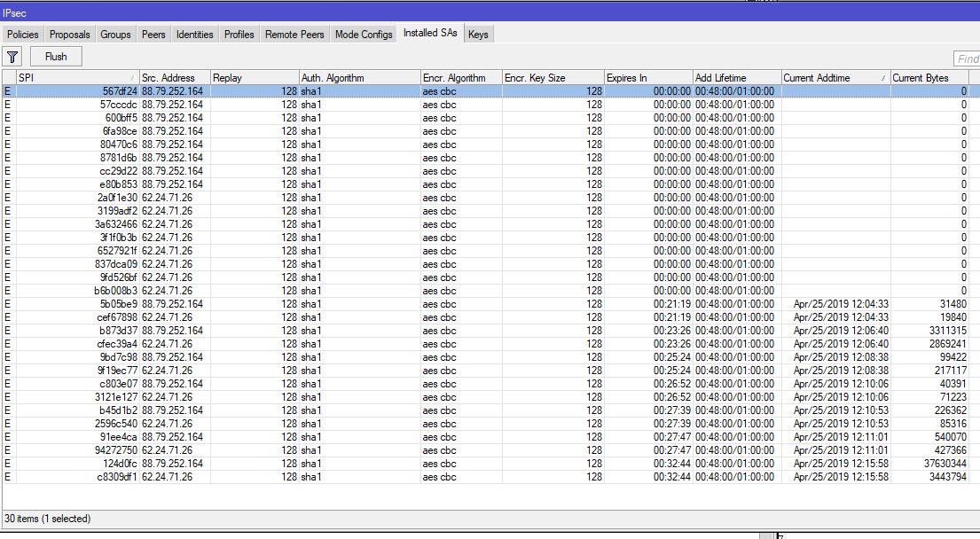Sort by Add Lifetime column header
Image resolution: width=980 pixels, height=539 pixels.
[x=738, y=77]
